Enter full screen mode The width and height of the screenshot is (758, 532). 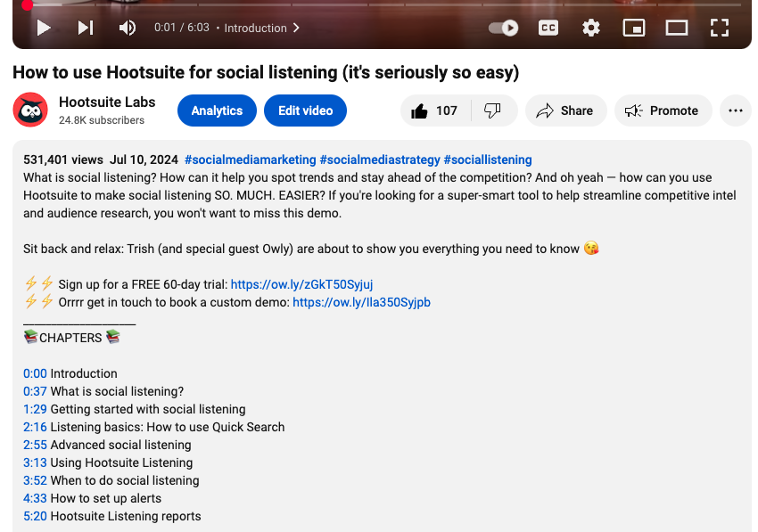[720, 28]
